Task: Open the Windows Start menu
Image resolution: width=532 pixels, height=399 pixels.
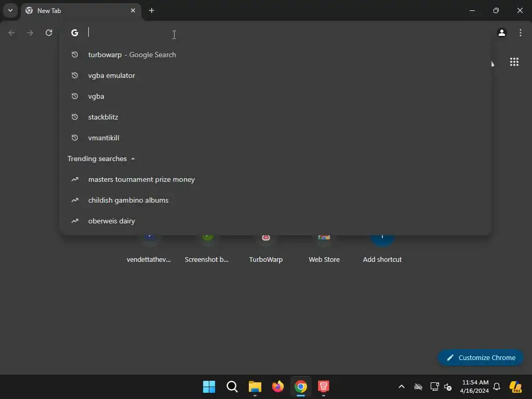Action: [209, 387]
